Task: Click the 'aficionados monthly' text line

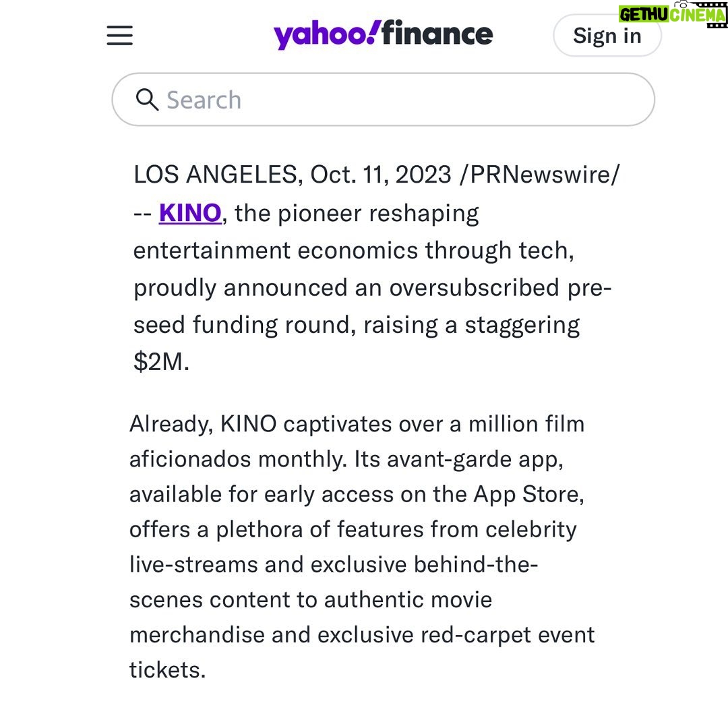Action: click(238, 460)
